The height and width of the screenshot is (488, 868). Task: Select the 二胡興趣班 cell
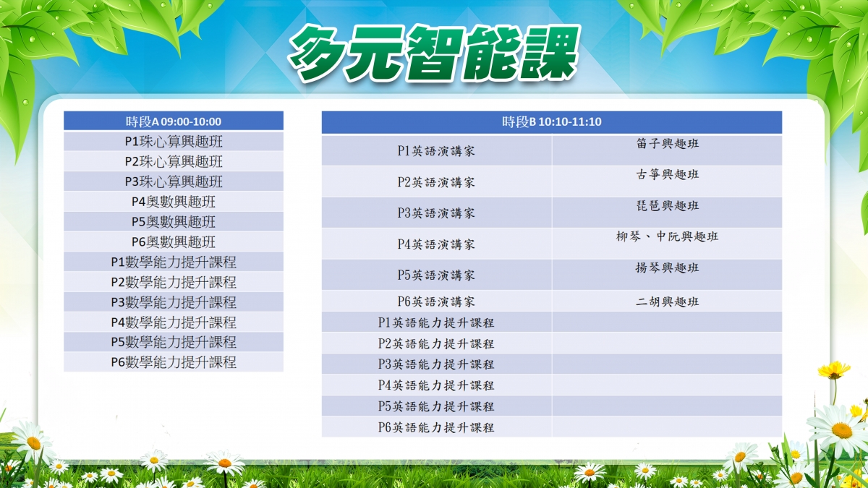(667, 301)
